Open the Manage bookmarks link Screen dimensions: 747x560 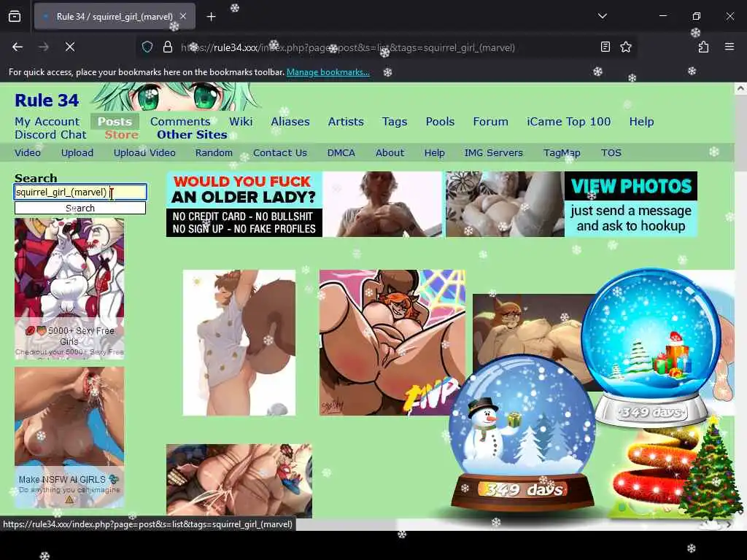328,72
